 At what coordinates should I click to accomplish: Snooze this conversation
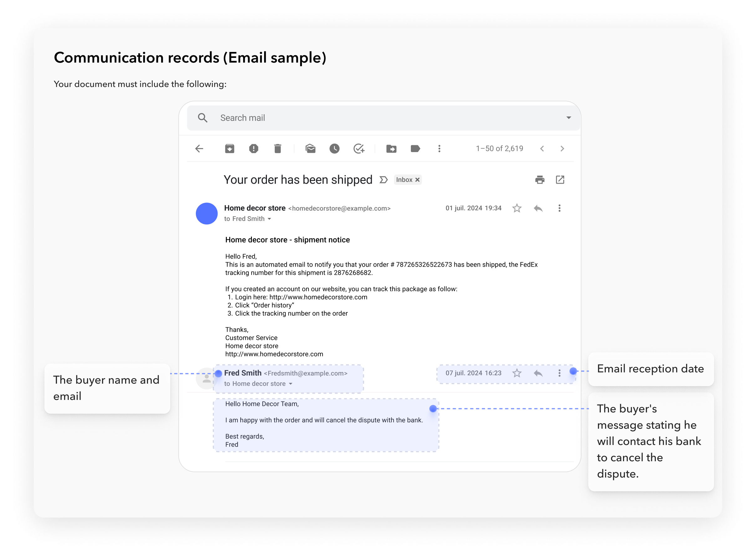point(334,148)
